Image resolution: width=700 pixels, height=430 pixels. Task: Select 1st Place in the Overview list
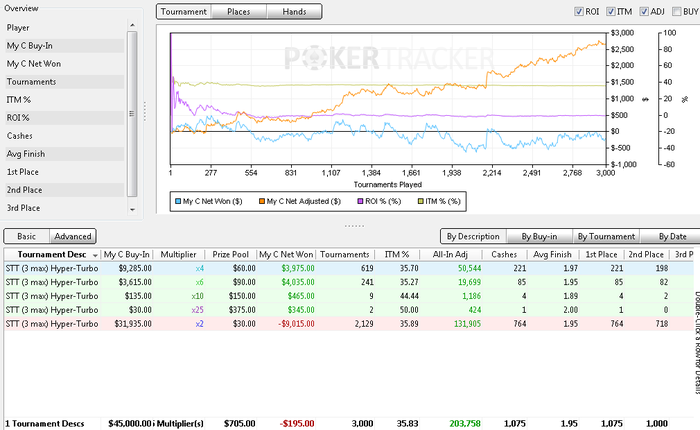(x=64, y=172)
